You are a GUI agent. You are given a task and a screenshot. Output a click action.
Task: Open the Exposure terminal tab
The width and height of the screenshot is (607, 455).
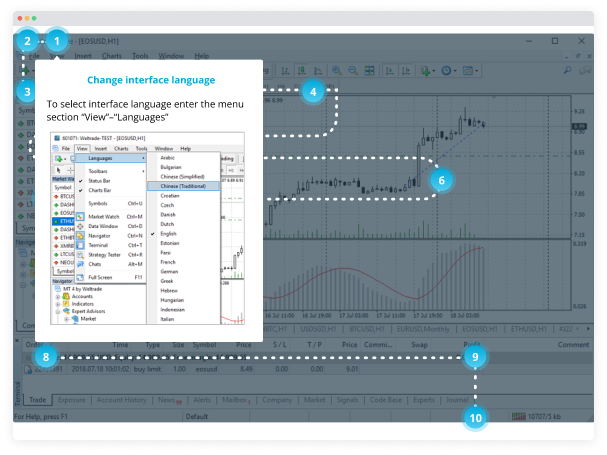[71, 400]
